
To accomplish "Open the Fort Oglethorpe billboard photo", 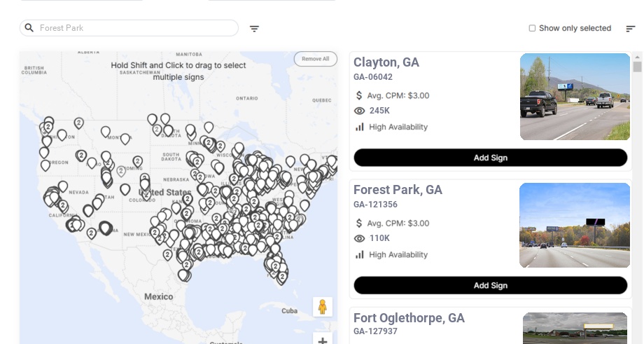I will [x=575, y=328].
